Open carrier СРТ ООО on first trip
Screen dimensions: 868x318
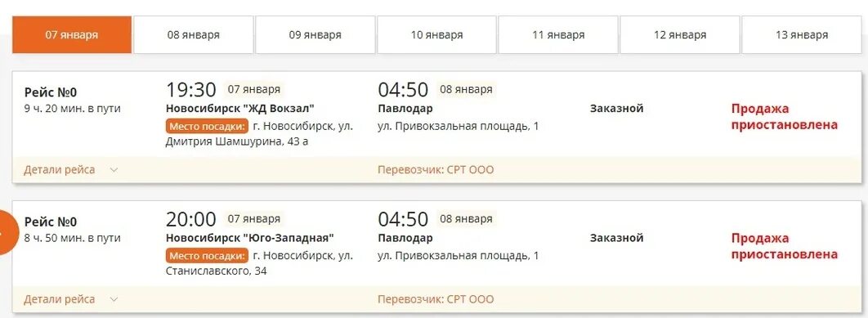pos(436,170)
